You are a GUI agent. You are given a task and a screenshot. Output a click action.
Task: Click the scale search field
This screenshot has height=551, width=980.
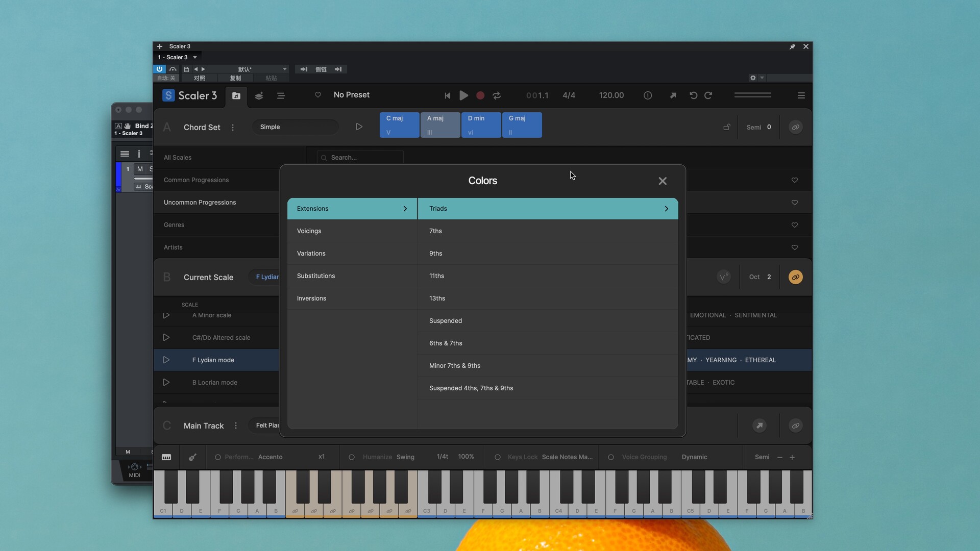[360, 158]
